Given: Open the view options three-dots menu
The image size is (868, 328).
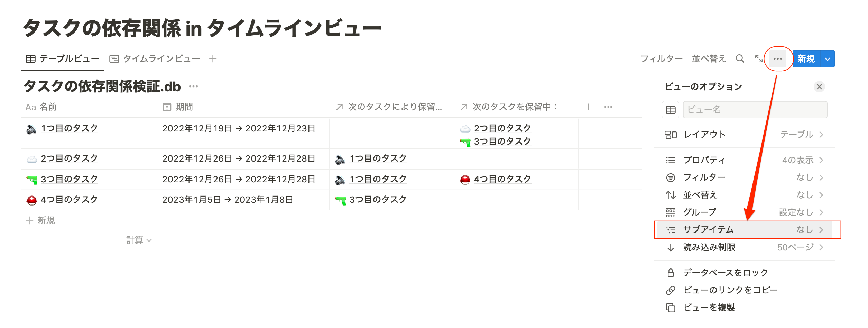Looking at the screenshot, I should click(778, 59).
